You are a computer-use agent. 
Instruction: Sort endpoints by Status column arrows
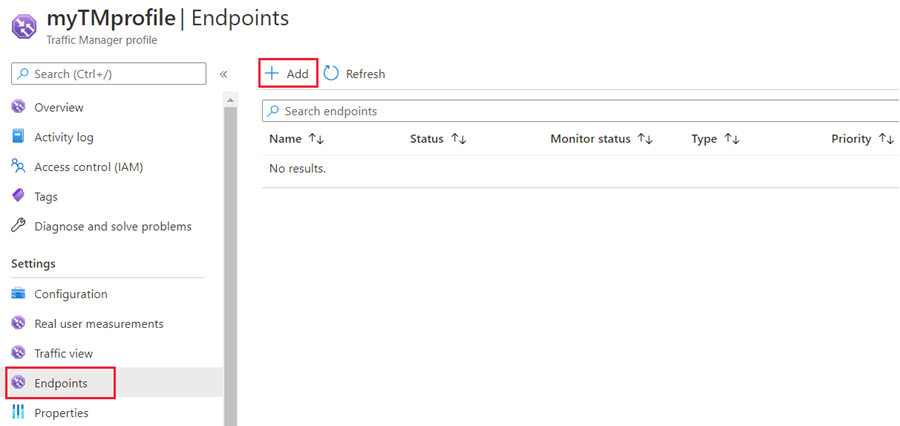(x=459, y=139)
